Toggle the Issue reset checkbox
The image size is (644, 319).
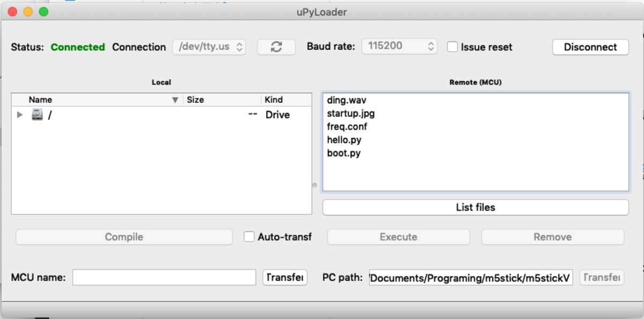(x=452, y=47)
